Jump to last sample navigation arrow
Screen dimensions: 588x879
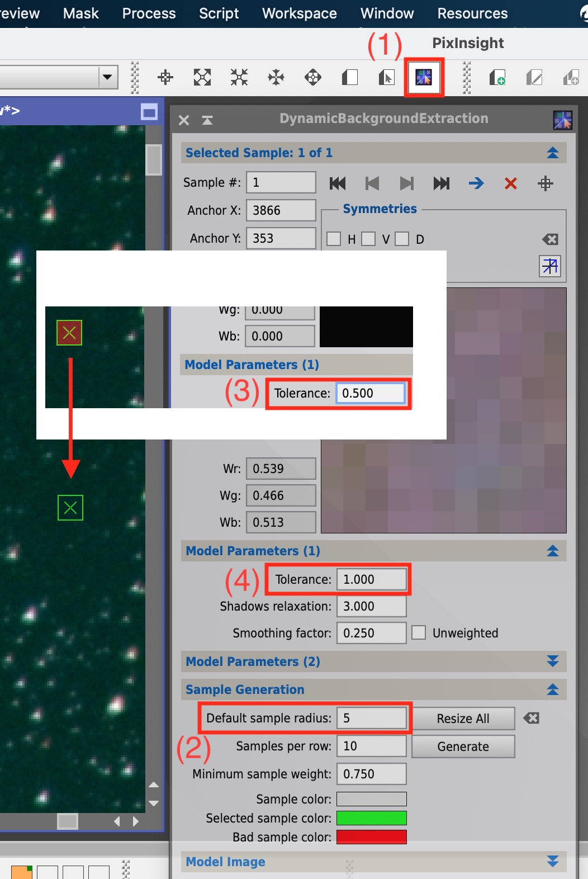coord(442,183)
